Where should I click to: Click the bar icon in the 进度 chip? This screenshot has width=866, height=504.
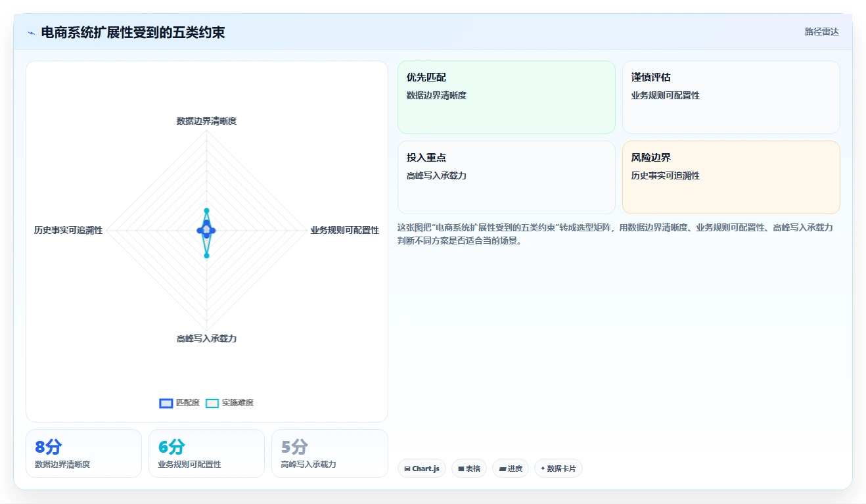click(x=503, y=469)
